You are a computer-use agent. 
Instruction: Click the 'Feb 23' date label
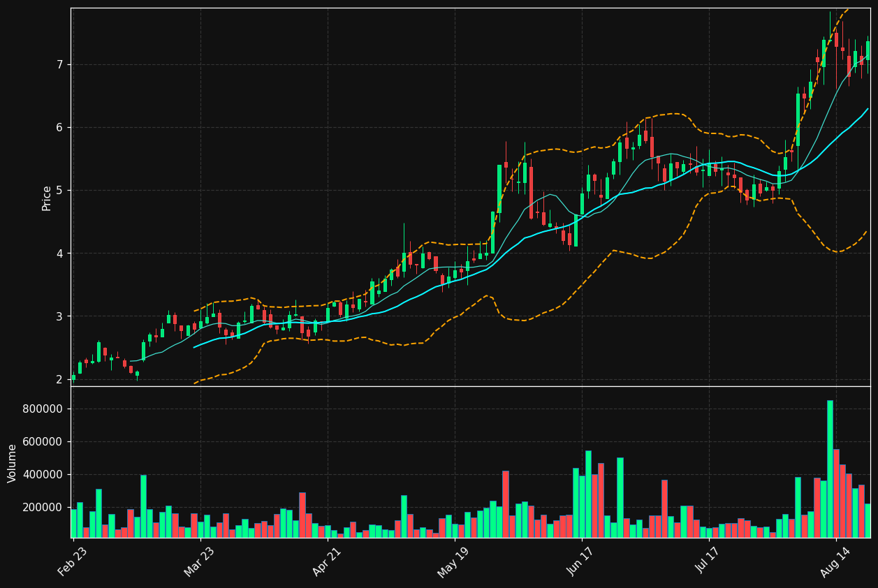click(x=73, y=561)
